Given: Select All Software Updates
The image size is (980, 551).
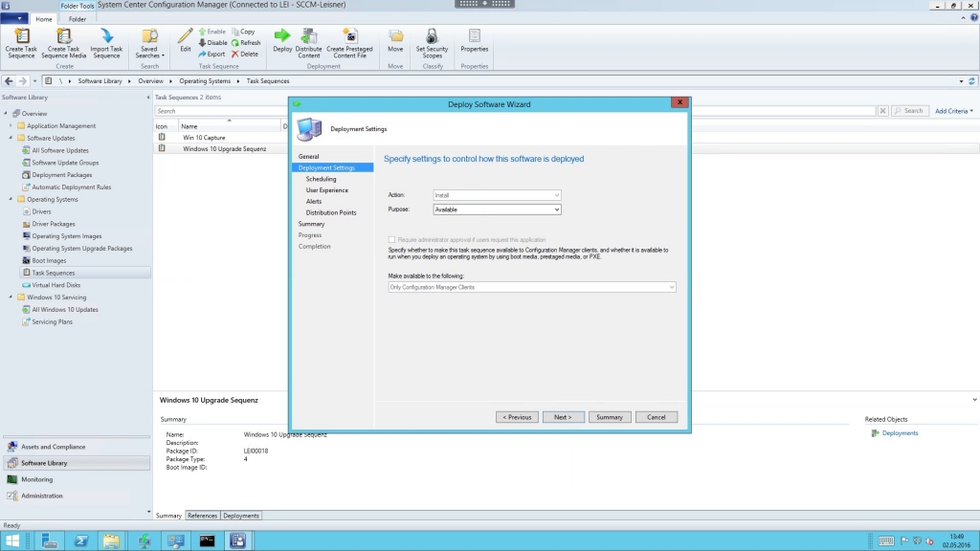Looking at the screenshot, I should [x=60, y=150].
